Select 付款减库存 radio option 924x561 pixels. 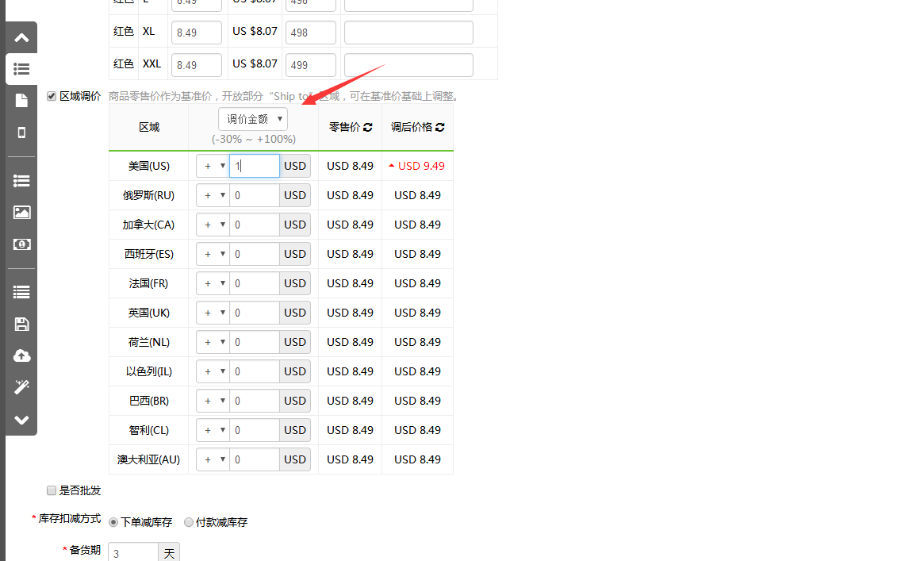point(189,522)
